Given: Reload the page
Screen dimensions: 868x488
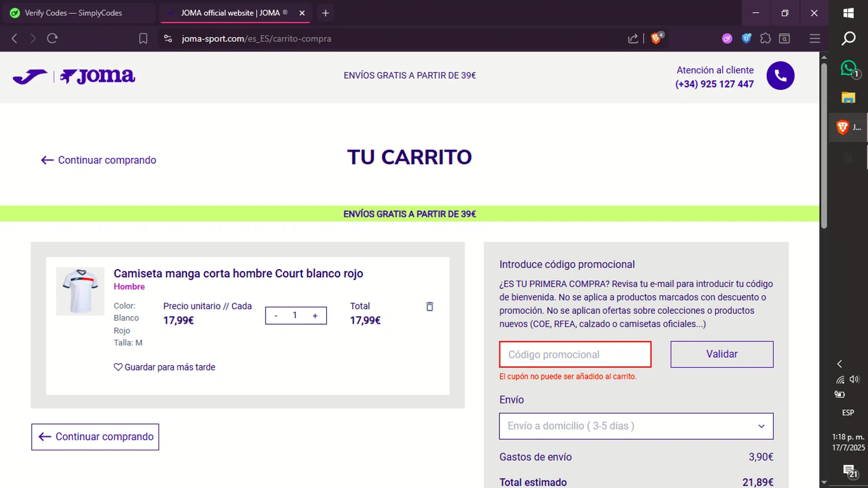Looking at the screenshot, I should [x=52, y=38].
